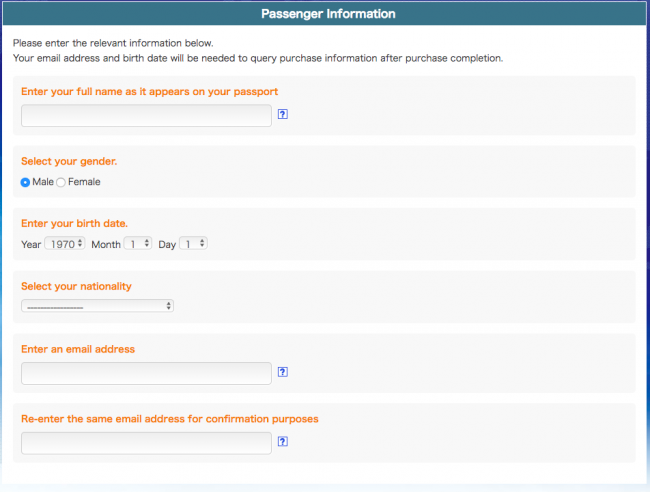The height and width of the screenshot is (492, 650).
Task: Open the birth Day dropdown
Action: coord(193,244)
